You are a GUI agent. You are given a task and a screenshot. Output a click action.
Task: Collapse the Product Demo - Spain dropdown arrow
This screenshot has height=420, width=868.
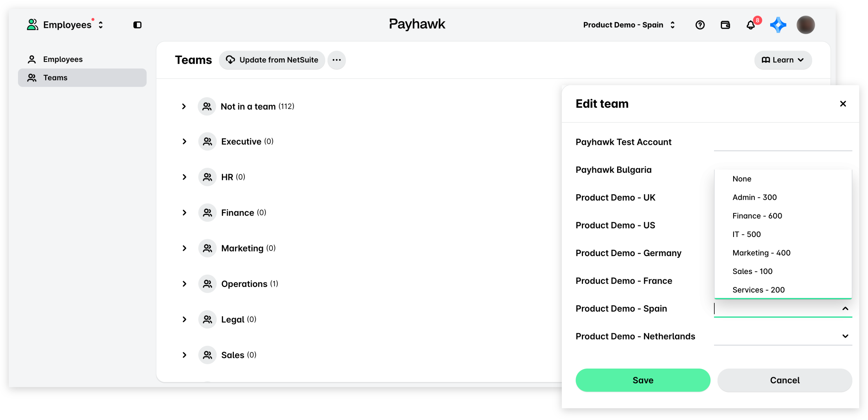(845, 308)
